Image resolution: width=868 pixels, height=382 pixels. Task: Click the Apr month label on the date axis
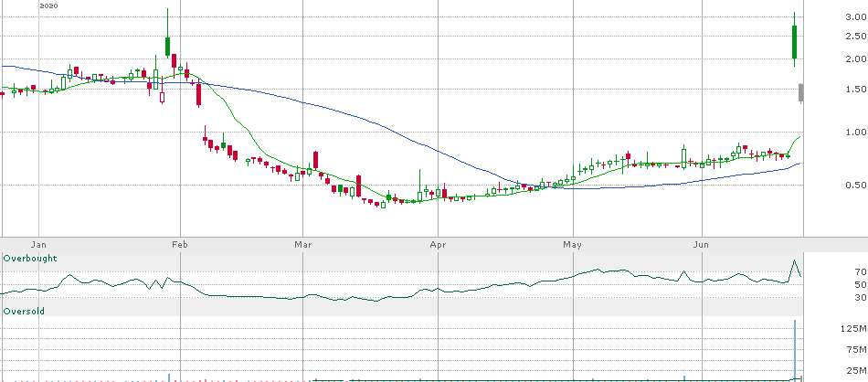coord(438,244)
